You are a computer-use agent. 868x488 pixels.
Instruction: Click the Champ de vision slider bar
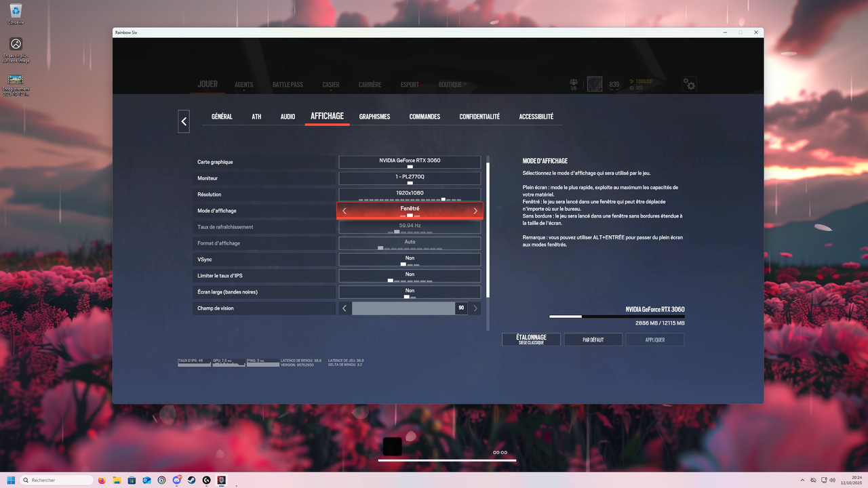coord(410,308)
